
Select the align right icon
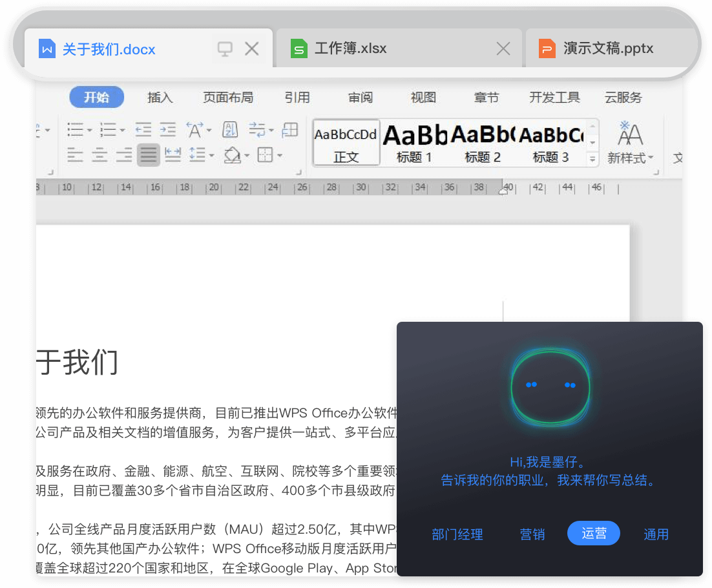point(124,155)
